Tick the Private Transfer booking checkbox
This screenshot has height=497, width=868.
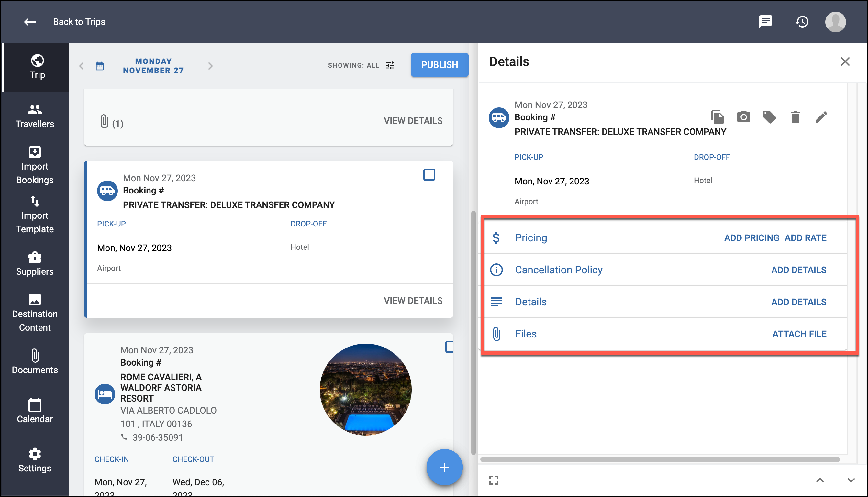[429, 175]
